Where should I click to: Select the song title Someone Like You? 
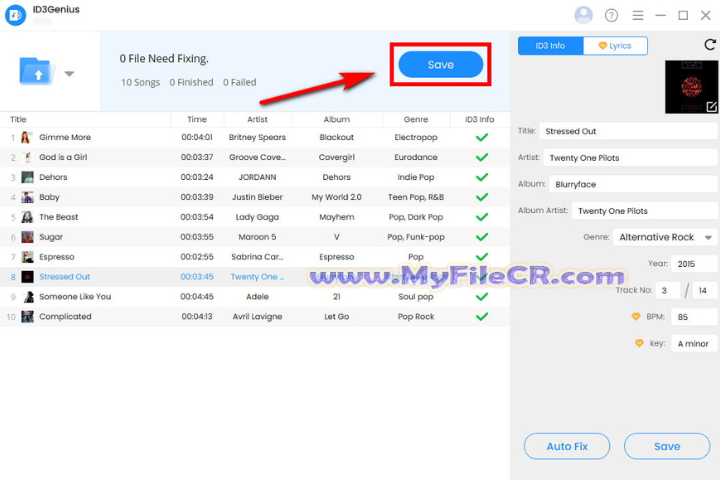tap(75, 297)
